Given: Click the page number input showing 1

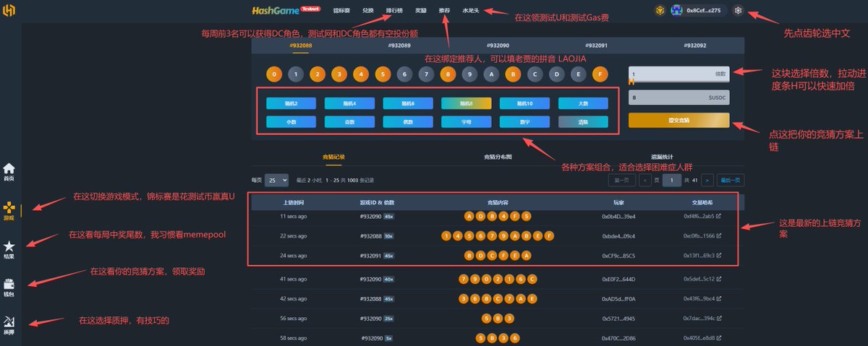Looking at the screenshot, I should pos(672,180).
